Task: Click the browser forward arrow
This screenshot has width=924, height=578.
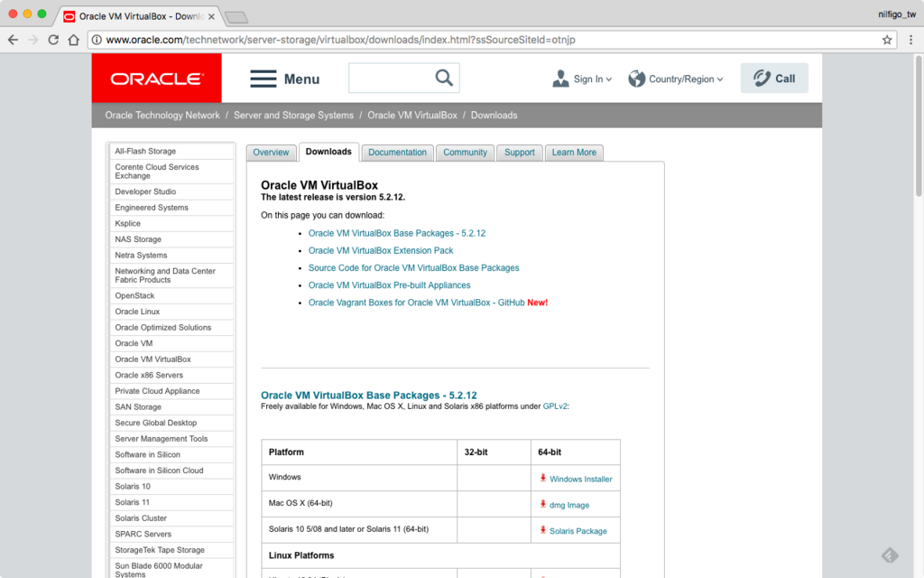Action: (33, 40)
